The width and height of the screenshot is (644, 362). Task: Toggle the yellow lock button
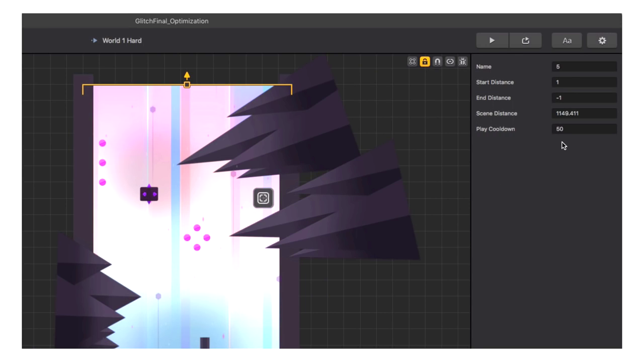point(425,62)
